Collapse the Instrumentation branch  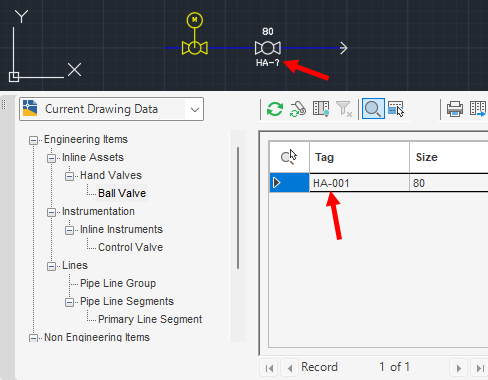tap(51, 212)
